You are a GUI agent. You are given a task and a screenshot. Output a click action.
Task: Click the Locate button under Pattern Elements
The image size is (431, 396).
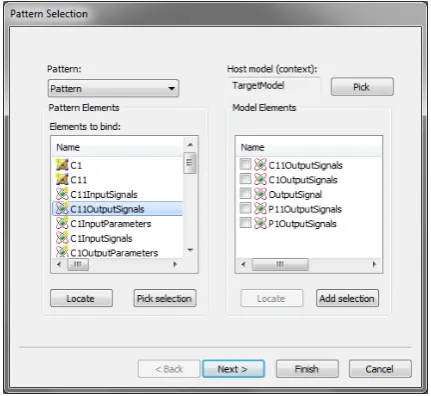point(81,298)
